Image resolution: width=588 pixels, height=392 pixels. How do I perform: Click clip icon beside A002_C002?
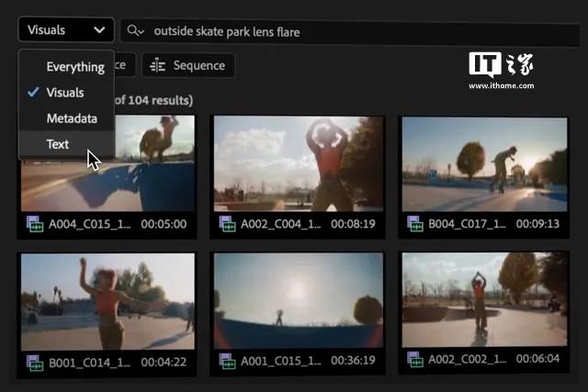click(x=415, y=362)
